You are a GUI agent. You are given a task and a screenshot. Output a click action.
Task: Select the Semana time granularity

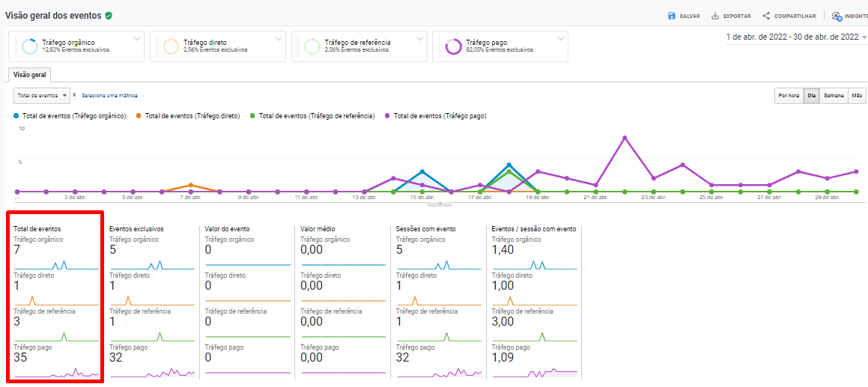[834, 96]
